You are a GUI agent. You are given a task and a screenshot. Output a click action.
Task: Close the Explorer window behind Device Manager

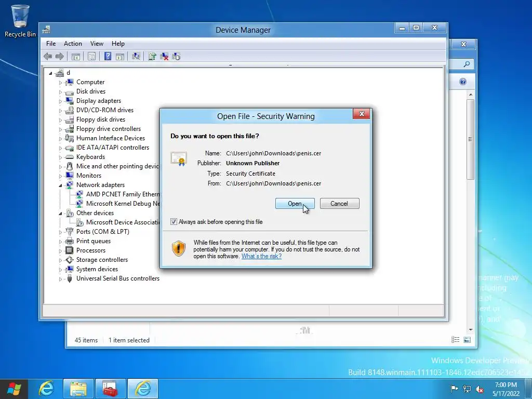click(x=463, y=44)
